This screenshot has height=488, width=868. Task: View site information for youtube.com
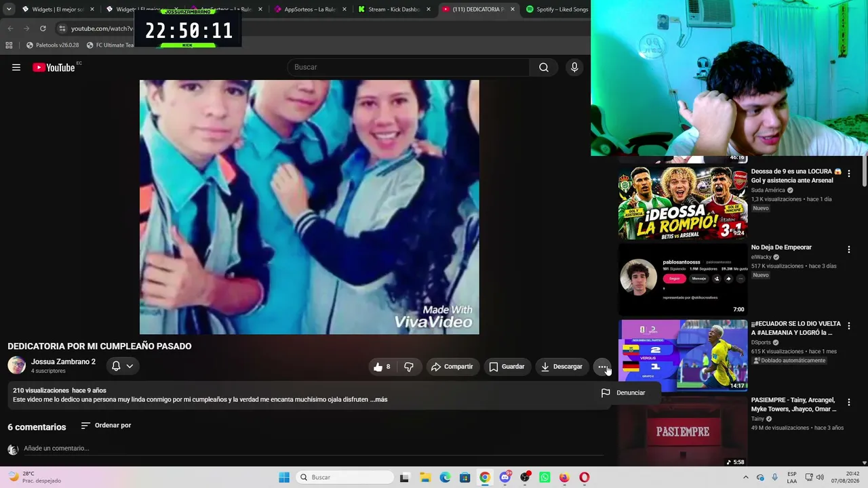coord(62,28)
